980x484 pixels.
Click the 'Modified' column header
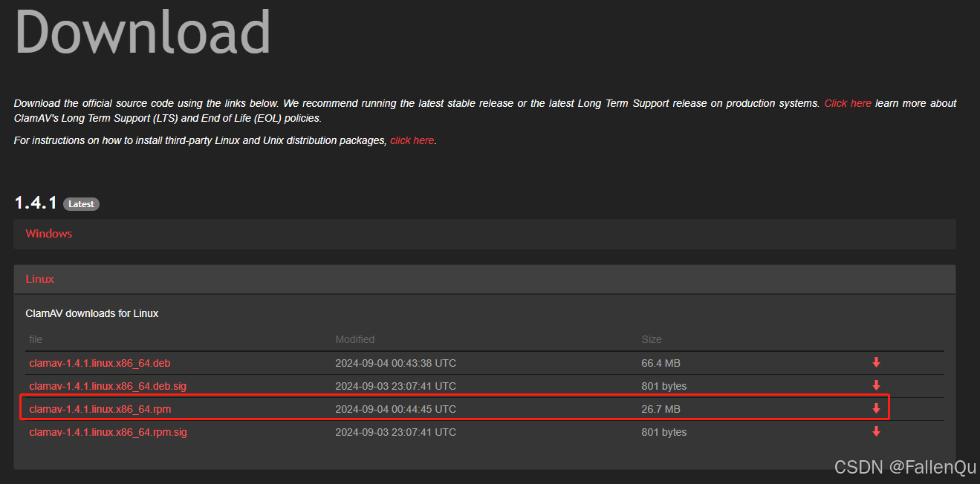[x=355, y=339]
